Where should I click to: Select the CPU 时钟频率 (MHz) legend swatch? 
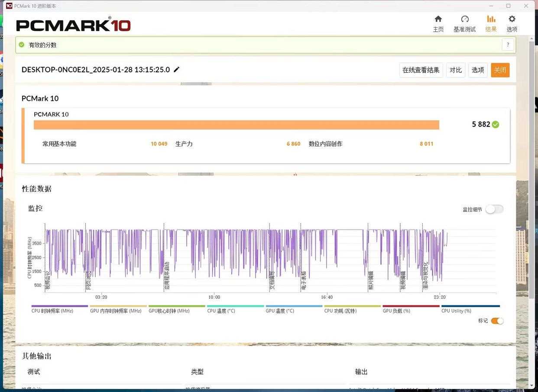pyautogui.click(x=60, y=306)
